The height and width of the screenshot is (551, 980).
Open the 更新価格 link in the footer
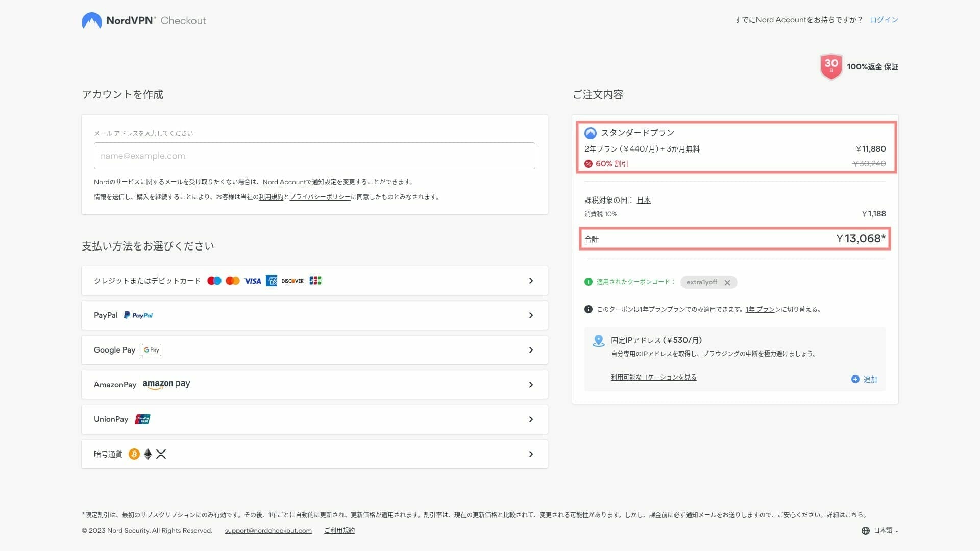point(363,515)
